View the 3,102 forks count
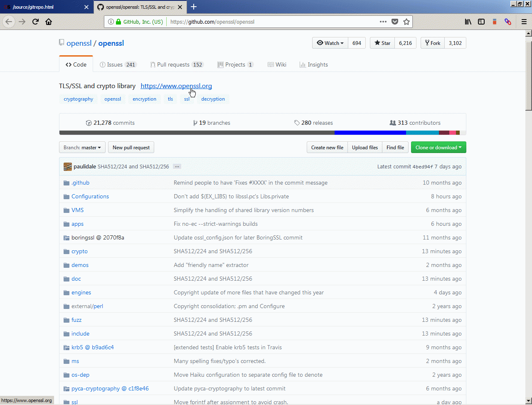This screenshot has width=532, height=405. [455, 43]
